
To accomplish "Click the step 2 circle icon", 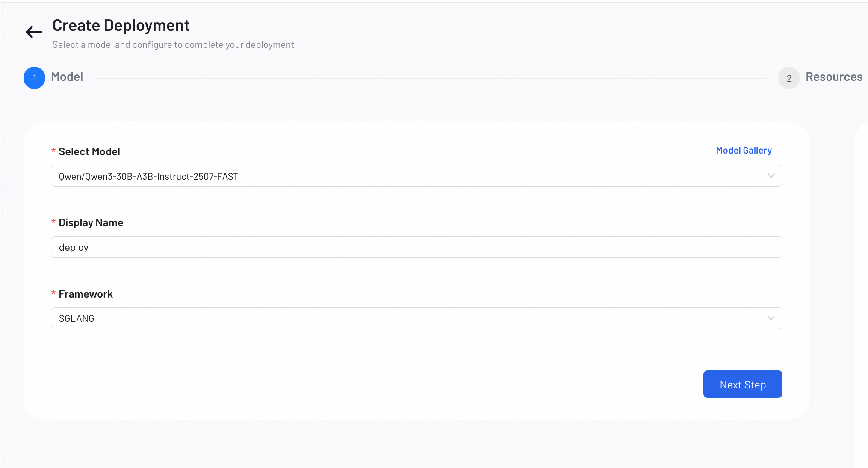I will pyautogui.click(x=789, y=78).
